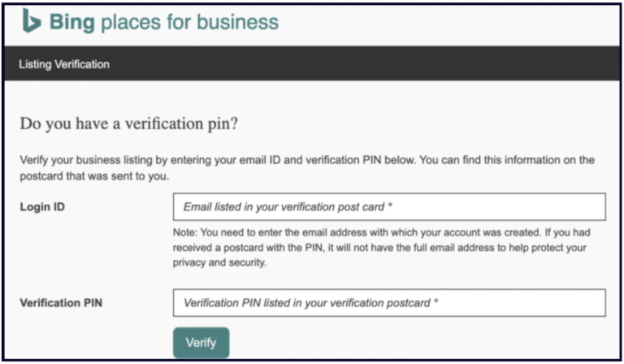Click the "Note:" word below email field
The height and width of the screenshot is (364, 624).
[x=188, y=233]
